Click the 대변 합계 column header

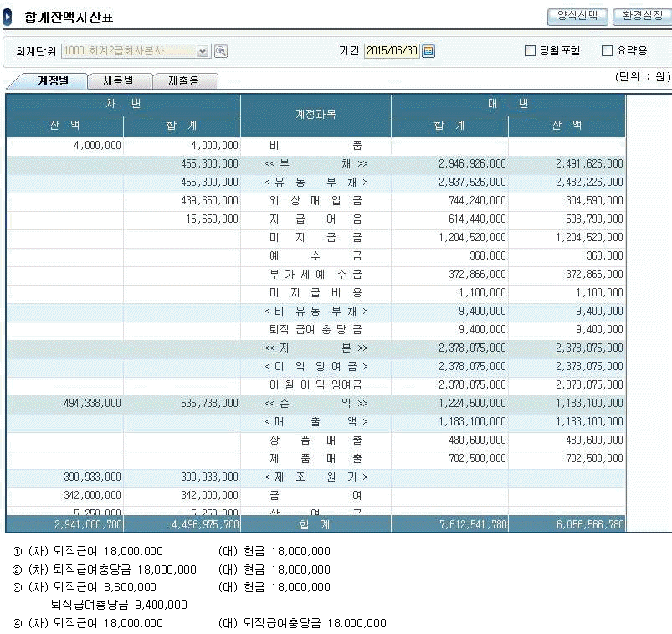tap(449, 126)
